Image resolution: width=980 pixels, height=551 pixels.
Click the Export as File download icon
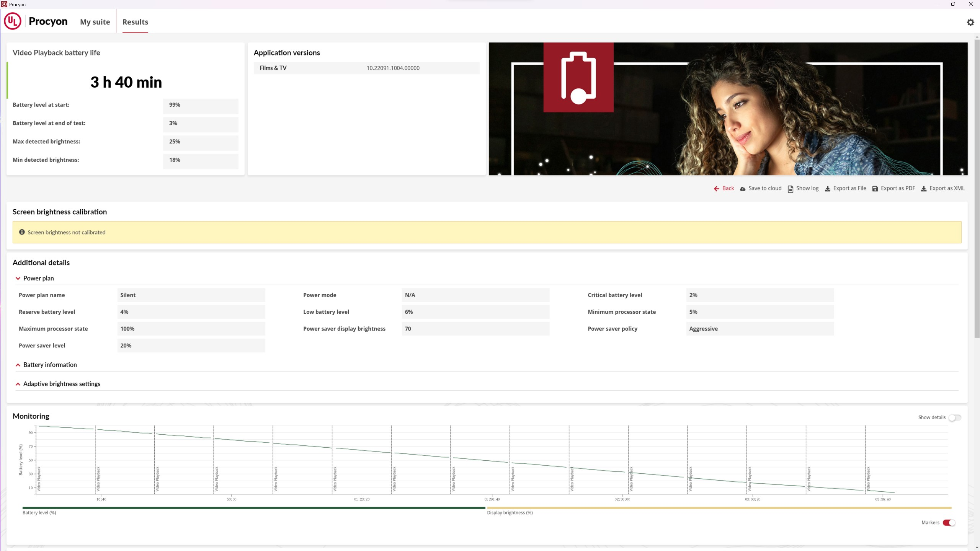(828, 189)
